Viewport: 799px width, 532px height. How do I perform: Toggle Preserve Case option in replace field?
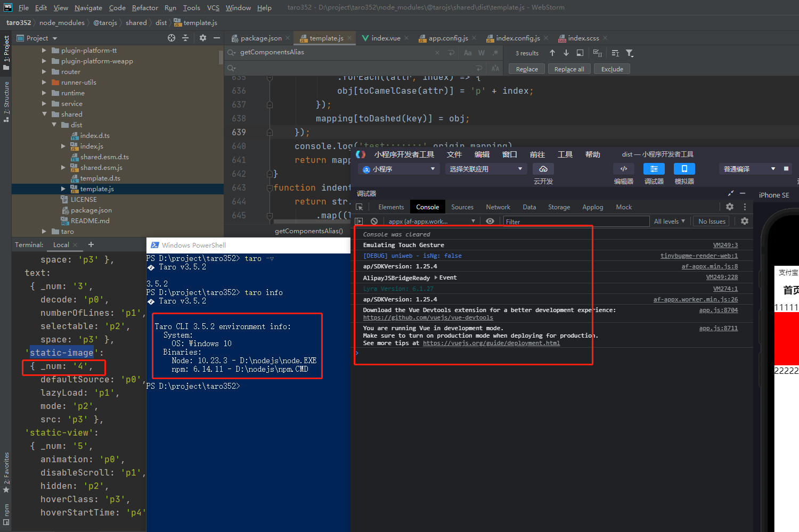click(x=495, y=68)
